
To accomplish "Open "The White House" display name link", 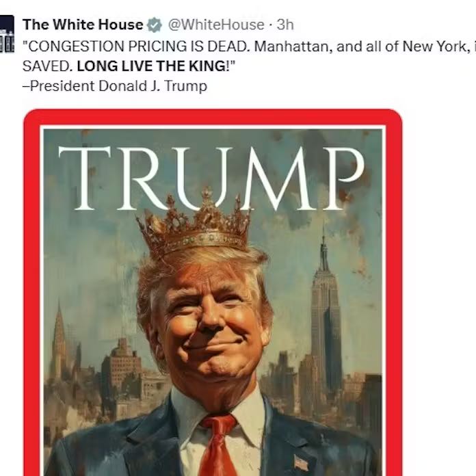I will pyautogui.click(x=83, y=25).
